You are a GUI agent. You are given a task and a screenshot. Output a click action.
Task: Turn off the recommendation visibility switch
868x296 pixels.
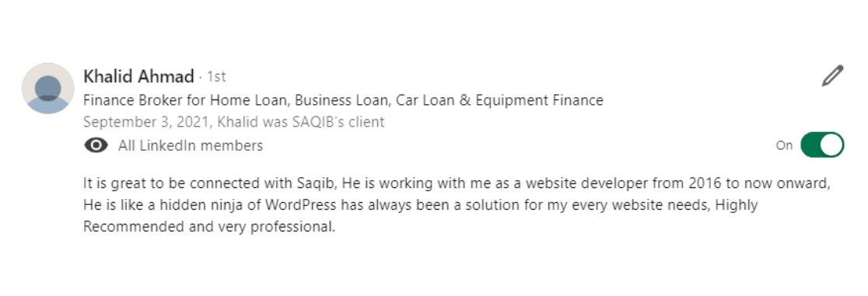822,145
